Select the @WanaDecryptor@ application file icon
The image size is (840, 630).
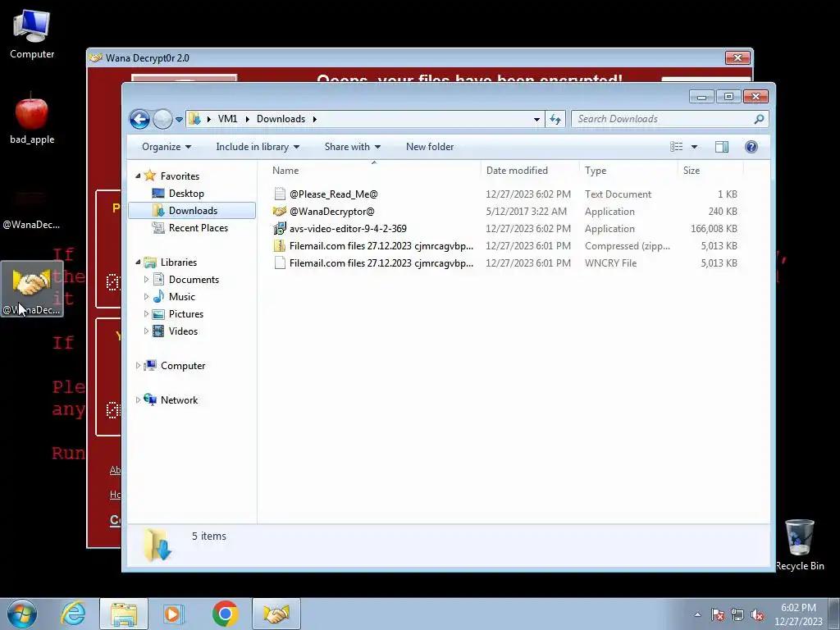pos(280,211)
